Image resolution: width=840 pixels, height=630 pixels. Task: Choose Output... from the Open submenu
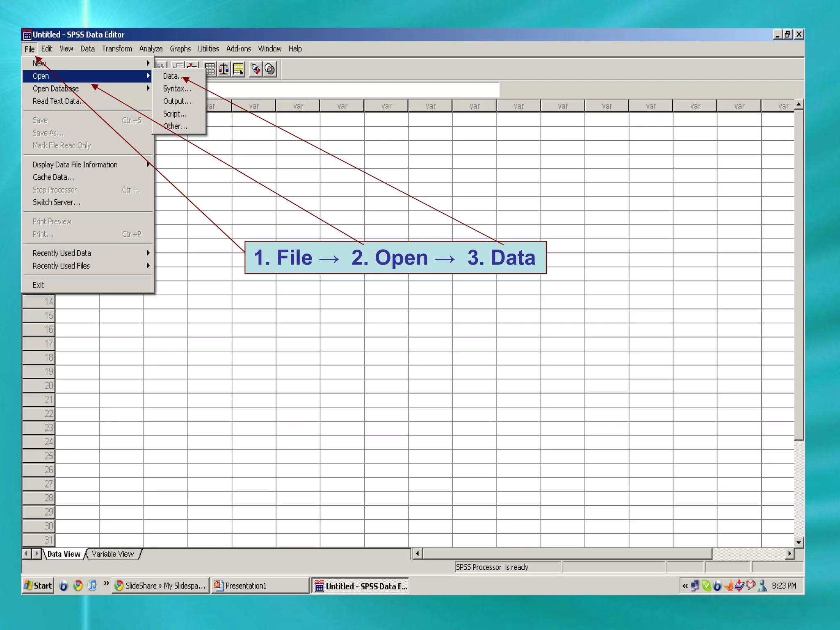[179, 101]
